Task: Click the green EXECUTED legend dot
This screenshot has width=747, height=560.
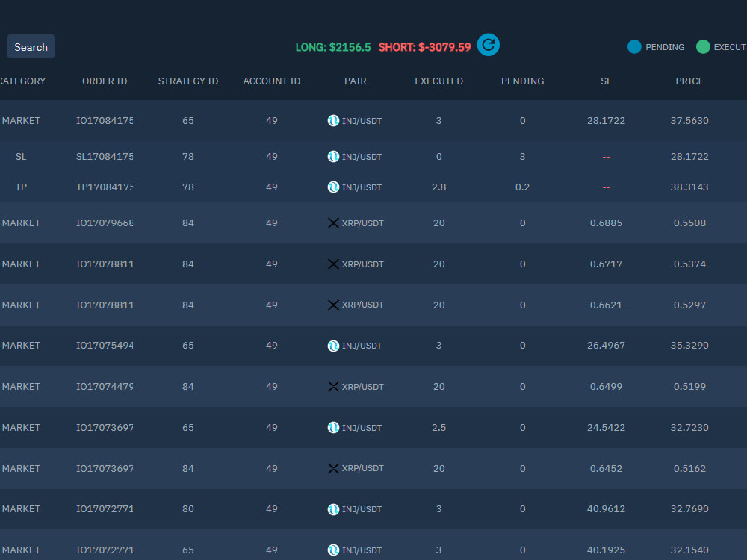Action: 703,46
